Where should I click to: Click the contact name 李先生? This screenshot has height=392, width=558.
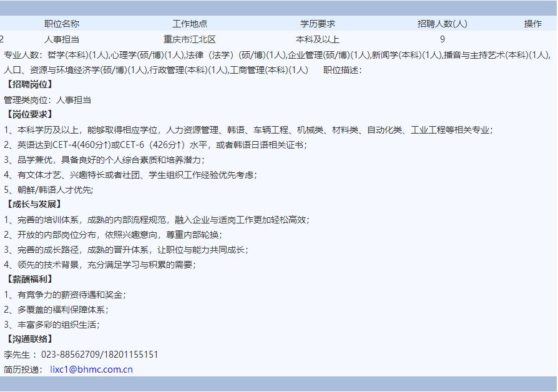[16, 353]
